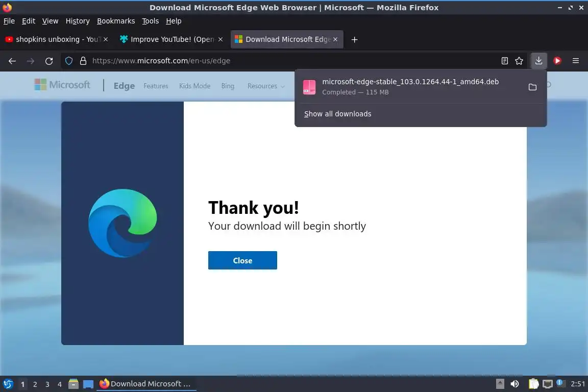
Task: Click the Edge heading link
Action: 124,86
